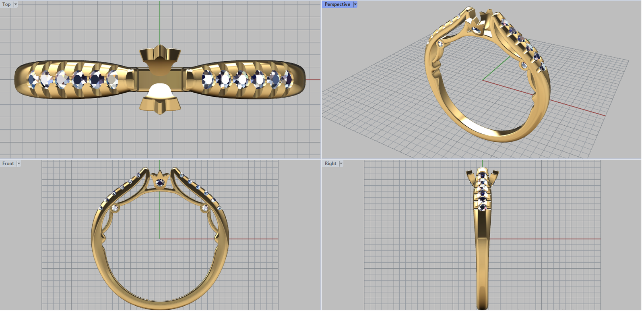The height and width of the screenshot is (311, 644).
Task: Select the right round bezel stone in Front view
Action: (x=205, y=208)
